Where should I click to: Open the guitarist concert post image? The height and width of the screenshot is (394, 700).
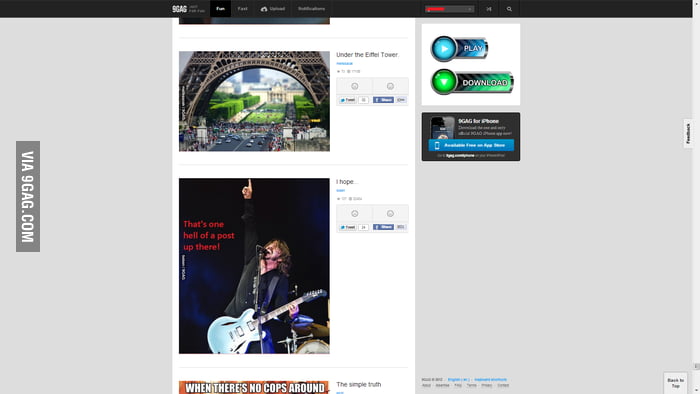(x=254, y=266)
